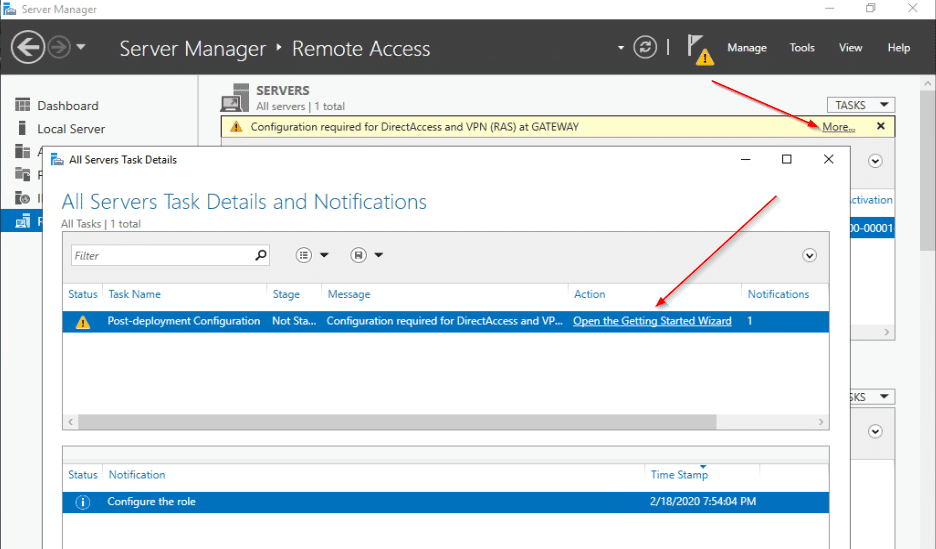
Task: Open the notifications flag with warning
Action: [700, 49]
